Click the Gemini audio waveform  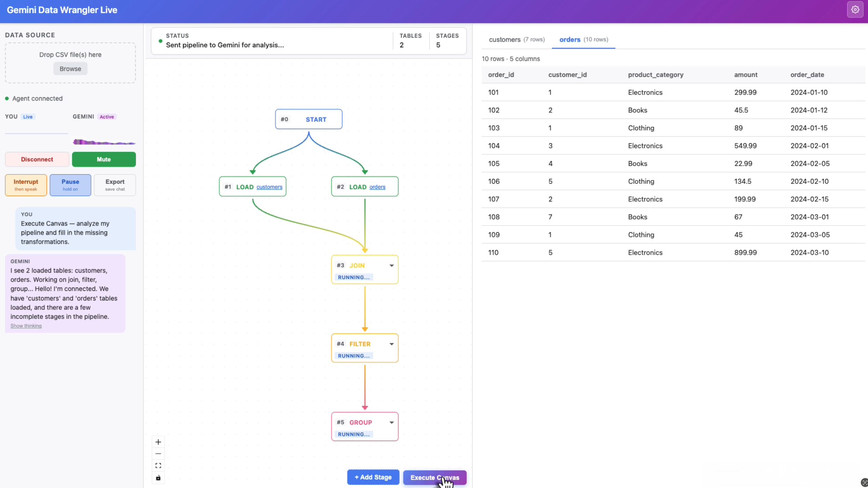pos(104,142)
